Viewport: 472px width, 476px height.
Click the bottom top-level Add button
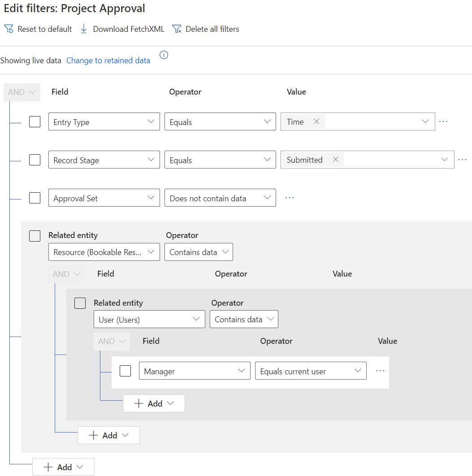[64, 467]
